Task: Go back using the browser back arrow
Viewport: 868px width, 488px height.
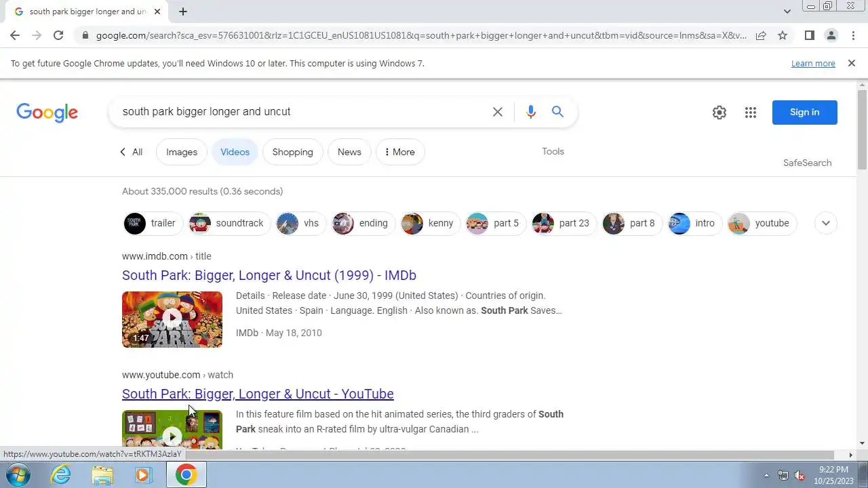Action: [x=15, y=35]
